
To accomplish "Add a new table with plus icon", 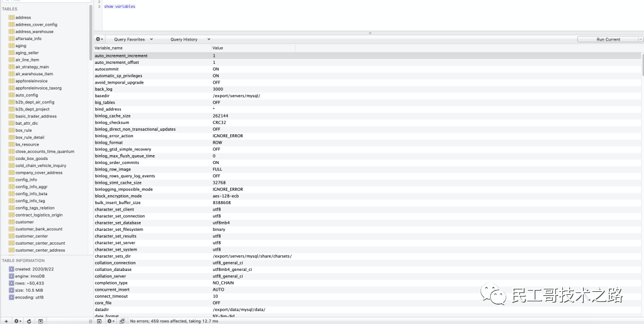I will click(6, 321).
